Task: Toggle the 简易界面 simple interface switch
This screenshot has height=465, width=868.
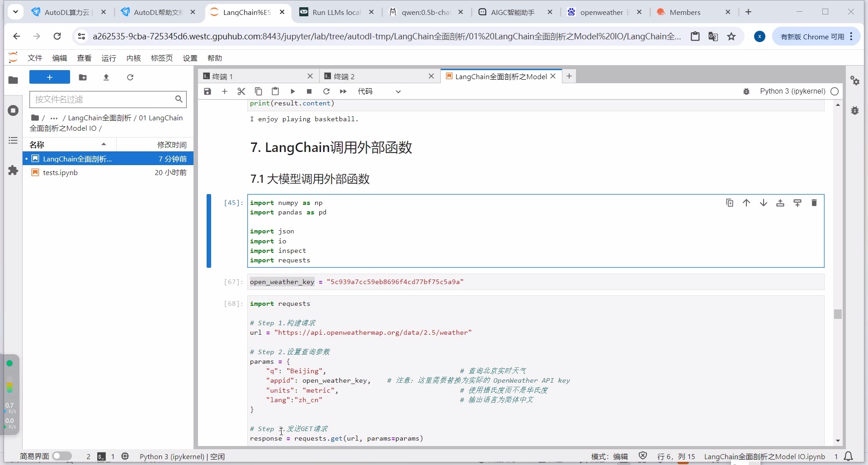Action: click(x=62, y=456)
